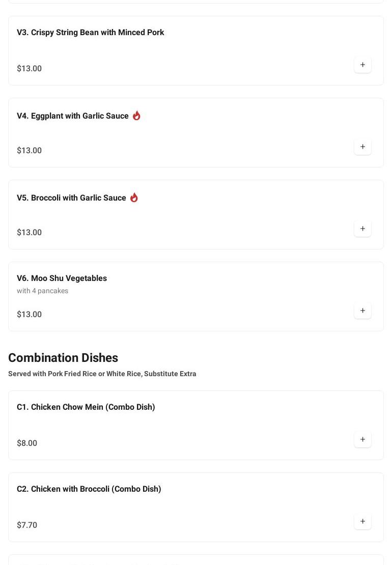Image resolution: width=392 pixels, height=565 pixels.
Task: Select V5 Broccoli with Garlic Sauce title
Action: (71, 198)
